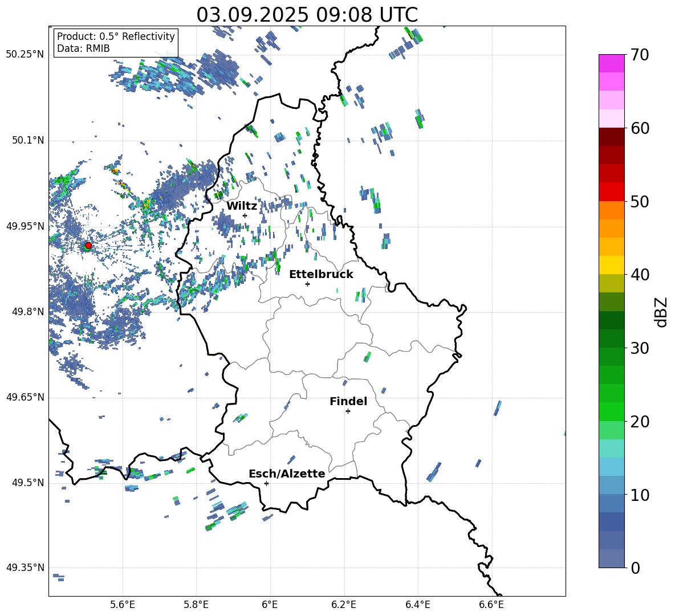This screenshot has width=675, height=616.
Task: Click the Wiltz station cross marker
Action: [x=245, y=215]
